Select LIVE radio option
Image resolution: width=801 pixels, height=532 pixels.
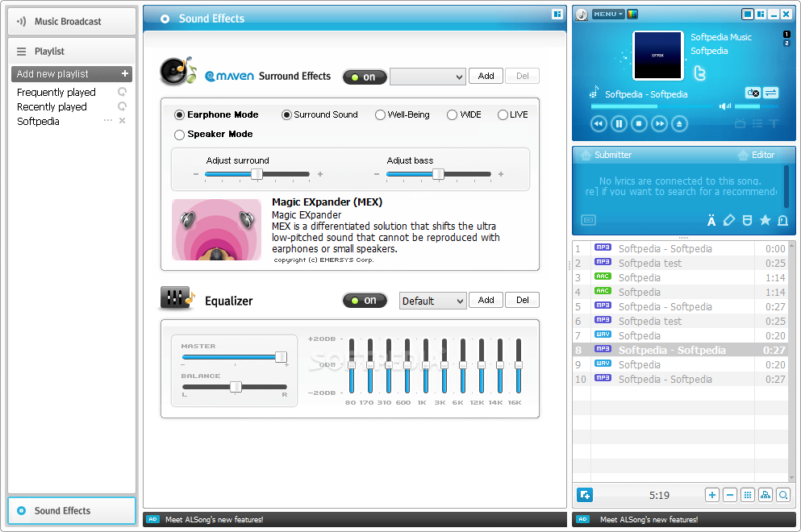tap(503, 115)
